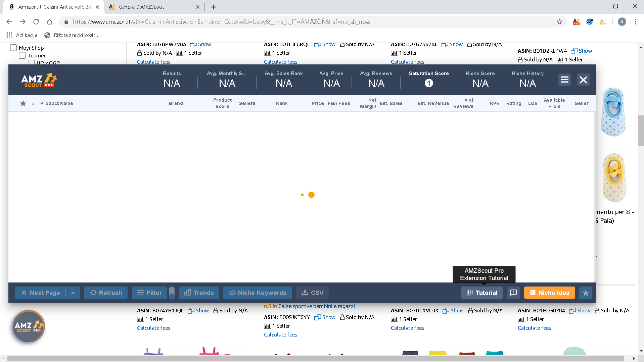Expand the Next Page dropdown arrow

[73, 293]
